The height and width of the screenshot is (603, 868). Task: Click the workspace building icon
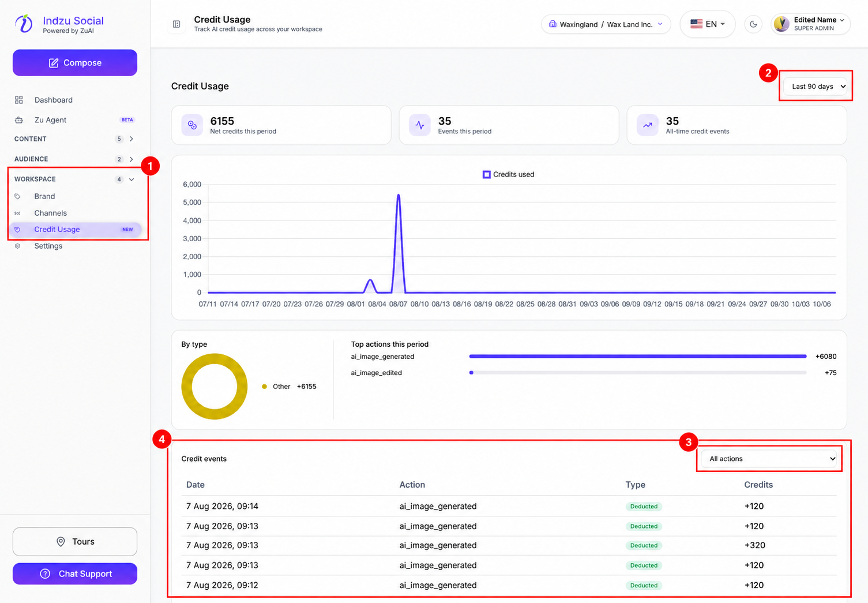click(x=553, y=24)
